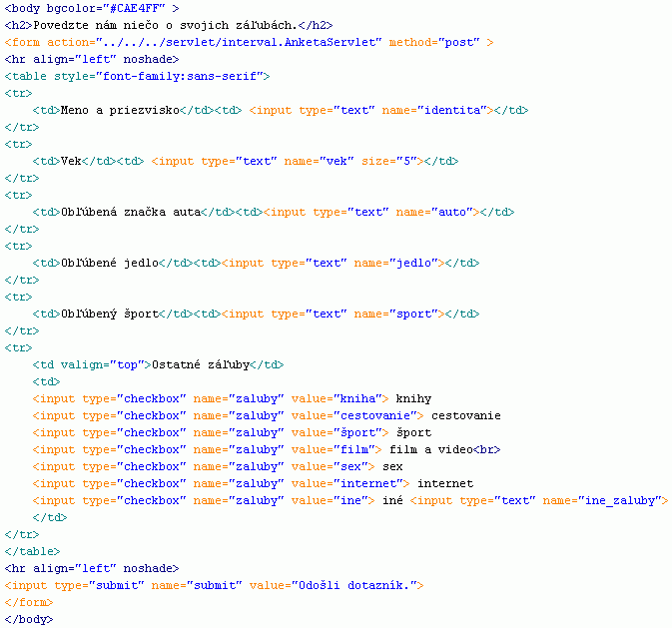Select the h2 heading line about záľubách
The image size is (672, 628).
pos(169,25)
